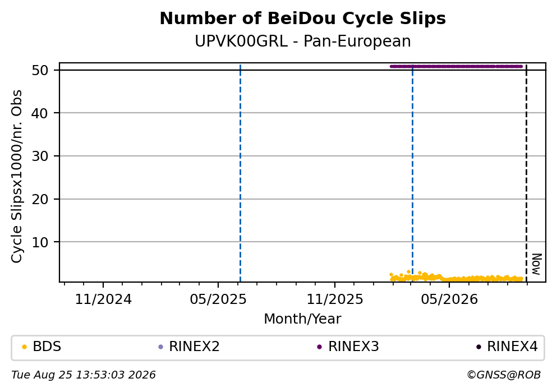Click the Now label text
This screenshot has height=392, width=557.
tap(536, 264)
